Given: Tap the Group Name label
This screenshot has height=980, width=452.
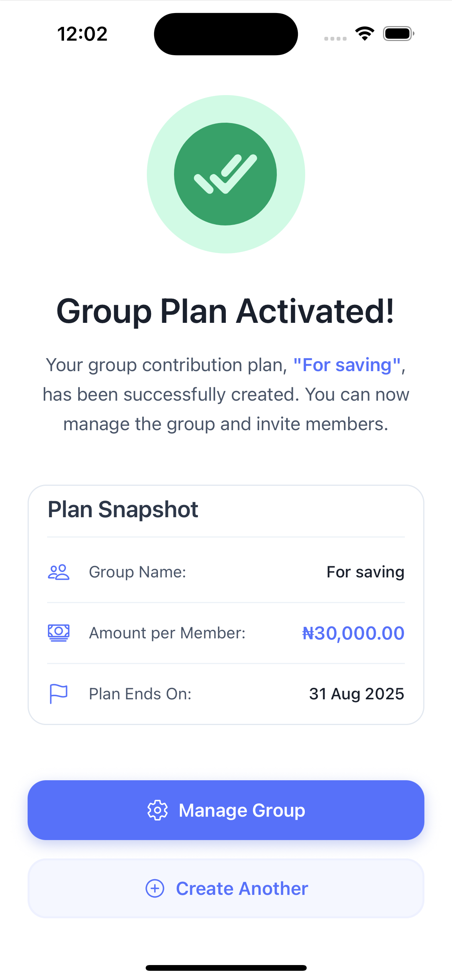Looking at the screenshot, I should [137, 572].
